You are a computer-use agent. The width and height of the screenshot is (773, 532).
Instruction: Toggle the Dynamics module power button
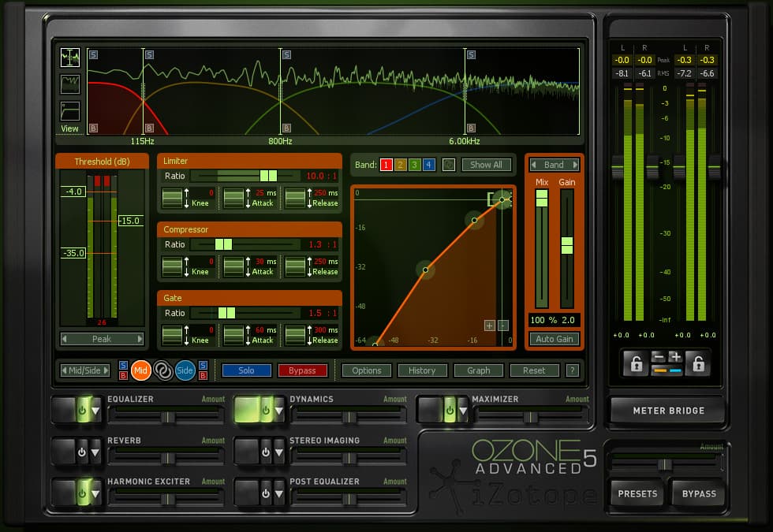click(x=266, y=411)
